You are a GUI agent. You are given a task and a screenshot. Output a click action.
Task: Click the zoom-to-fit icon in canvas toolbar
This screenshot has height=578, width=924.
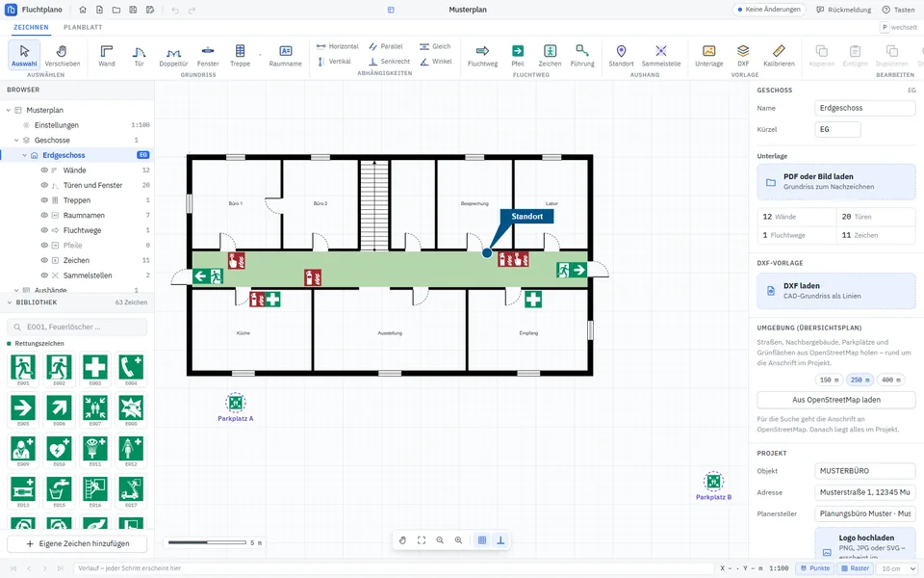(422, 540)
